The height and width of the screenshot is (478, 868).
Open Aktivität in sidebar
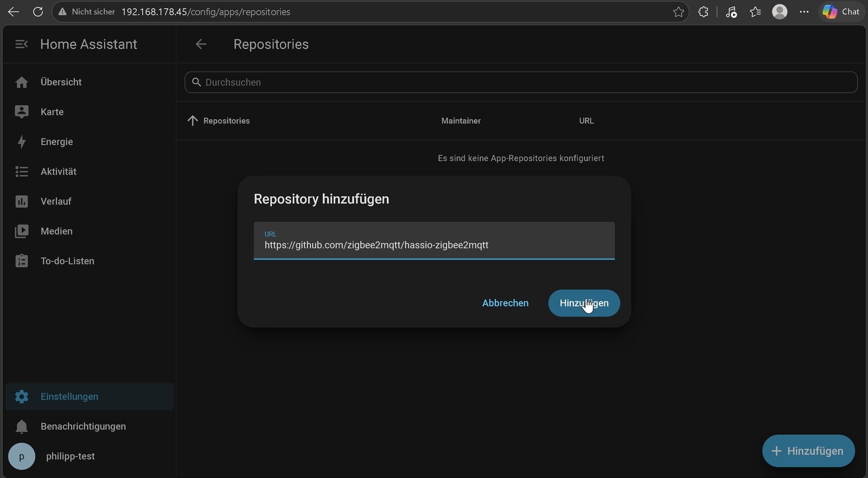pyautogui.click(x=90, y=171)
